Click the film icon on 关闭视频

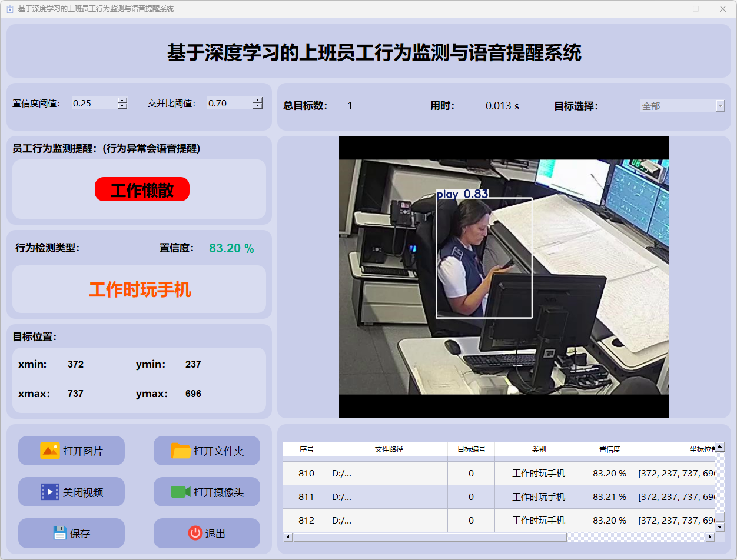click(x=49, y=492)
